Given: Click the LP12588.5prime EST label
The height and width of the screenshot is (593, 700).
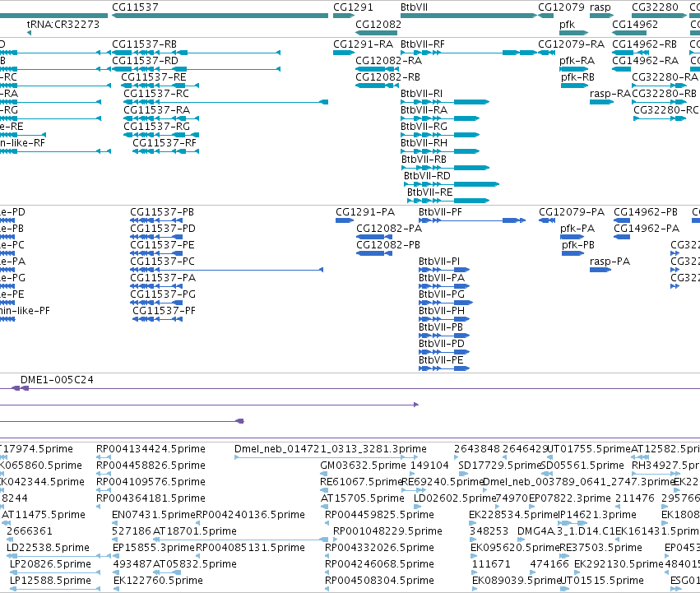Looking at the screenshot, I should pyautogui.click(x=50, y=581).
